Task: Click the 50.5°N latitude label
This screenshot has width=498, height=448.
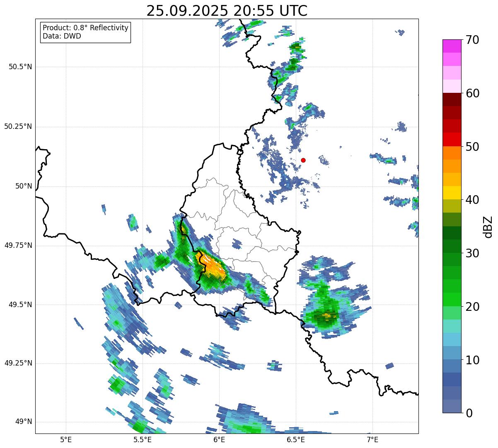Action: 20,67
